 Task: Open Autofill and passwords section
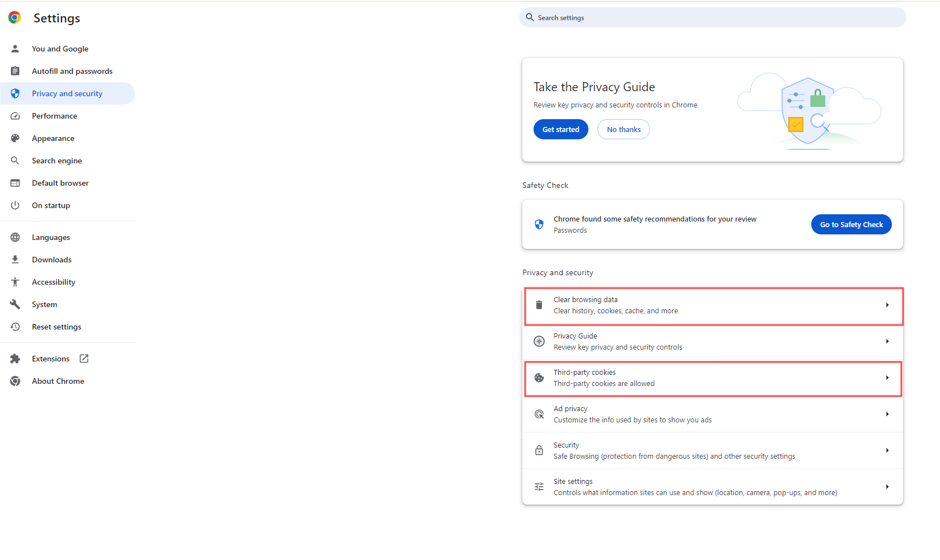(72, 71)
